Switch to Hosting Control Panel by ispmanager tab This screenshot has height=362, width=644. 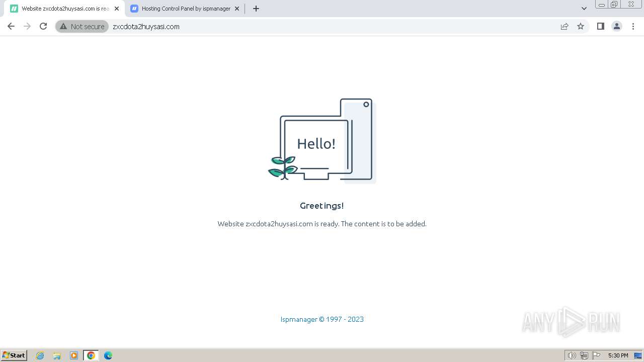185,9
